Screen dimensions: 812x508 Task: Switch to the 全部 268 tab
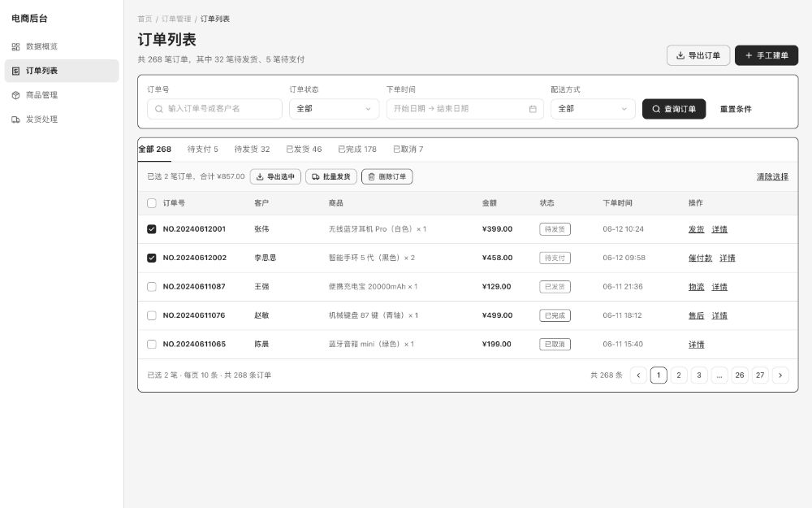(x=154, y=150)
